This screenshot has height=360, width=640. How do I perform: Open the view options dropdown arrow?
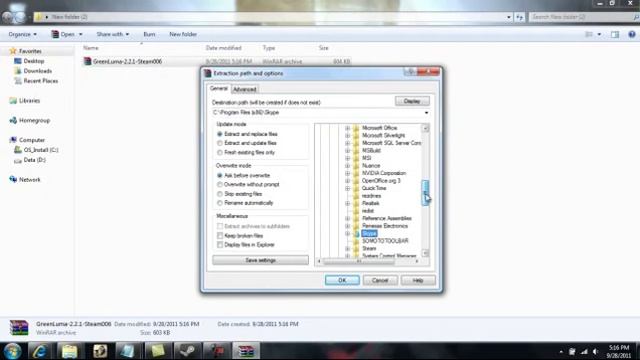coord(599,34)
